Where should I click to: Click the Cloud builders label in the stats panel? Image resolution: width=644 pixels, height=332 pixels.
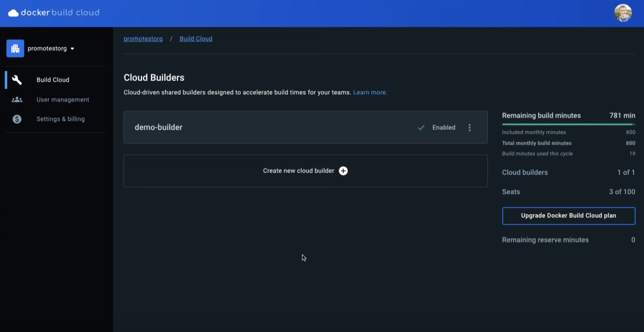525,173
